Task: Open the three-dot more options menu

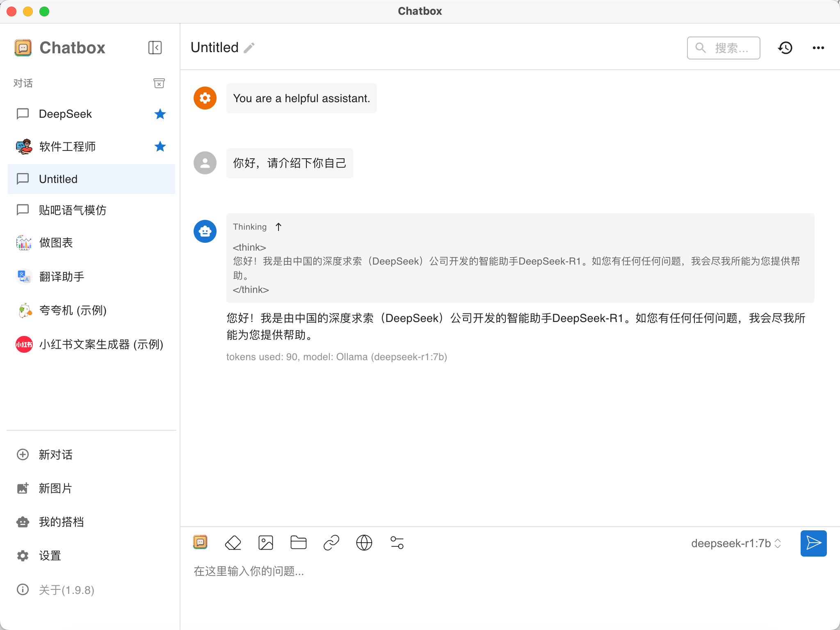Action: (818, 48)
